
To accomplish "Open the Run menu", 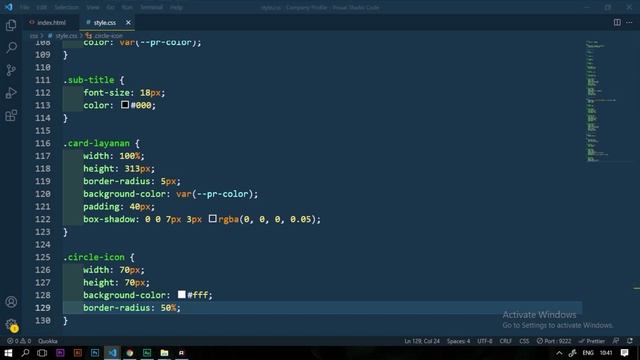I will click(x=127, y=7).
